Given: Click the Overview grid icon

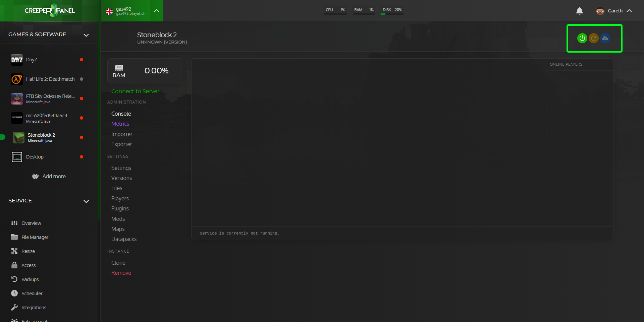Looking at the screenshot, I should (x=14, y=223).
